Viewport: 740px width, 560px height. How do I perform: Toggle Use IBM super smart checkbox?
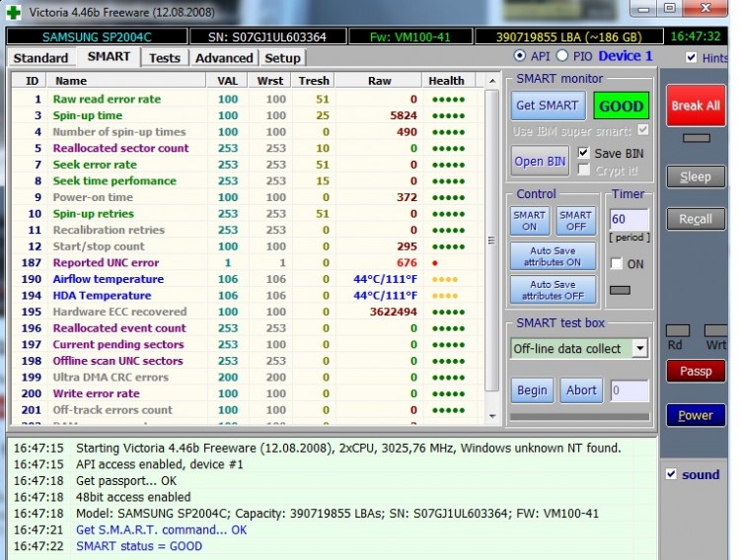click(x=642, y=130)
